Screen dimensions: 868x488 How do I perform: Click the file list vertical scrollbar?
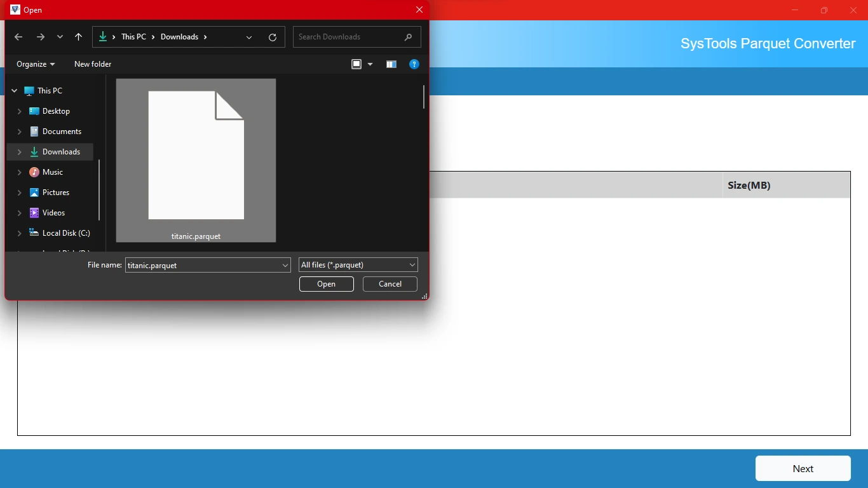[424, 97]
